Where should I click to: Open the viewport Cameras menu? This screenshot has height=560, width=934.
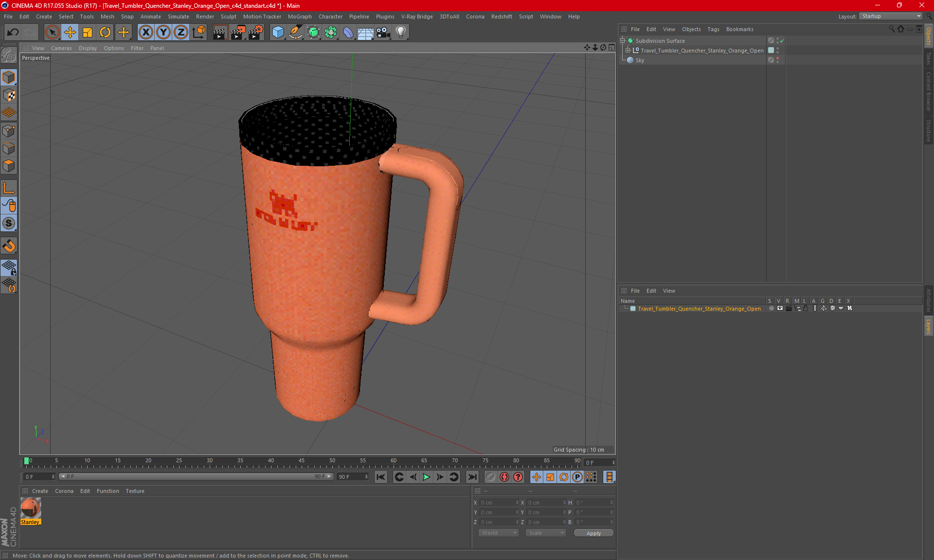[x=61, y=48]
